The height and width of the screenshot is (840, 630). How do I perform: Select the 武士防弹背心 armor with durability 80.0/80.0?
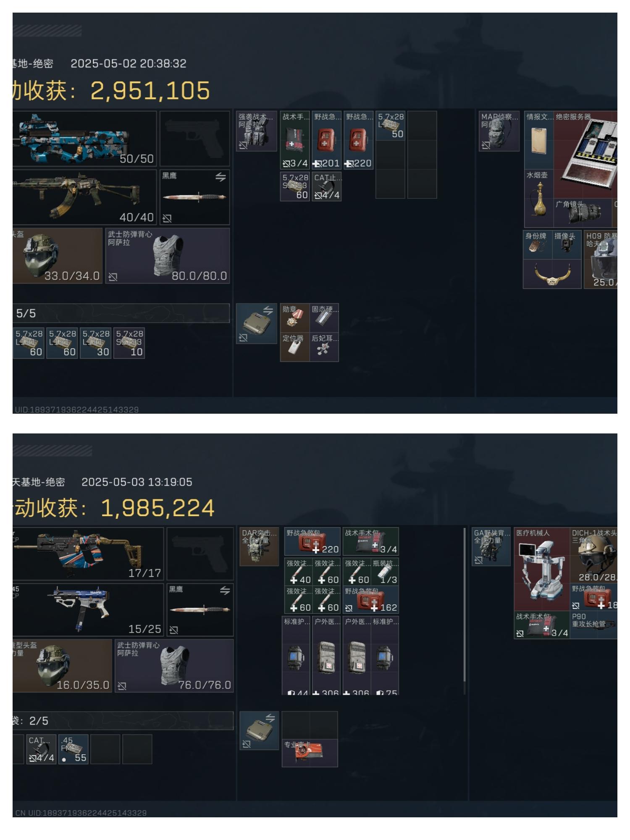click(168, 256)
